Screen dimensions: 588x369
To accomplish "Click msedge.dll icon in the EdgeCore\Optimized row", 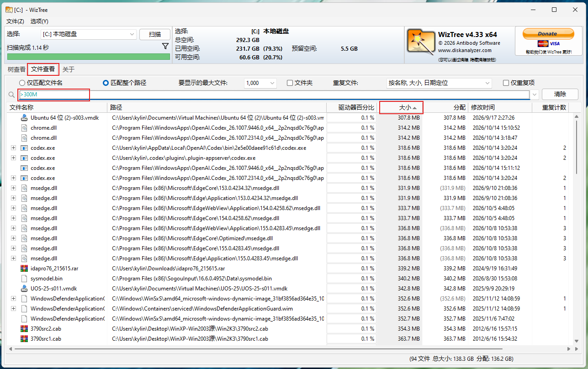I will point(24,238).
